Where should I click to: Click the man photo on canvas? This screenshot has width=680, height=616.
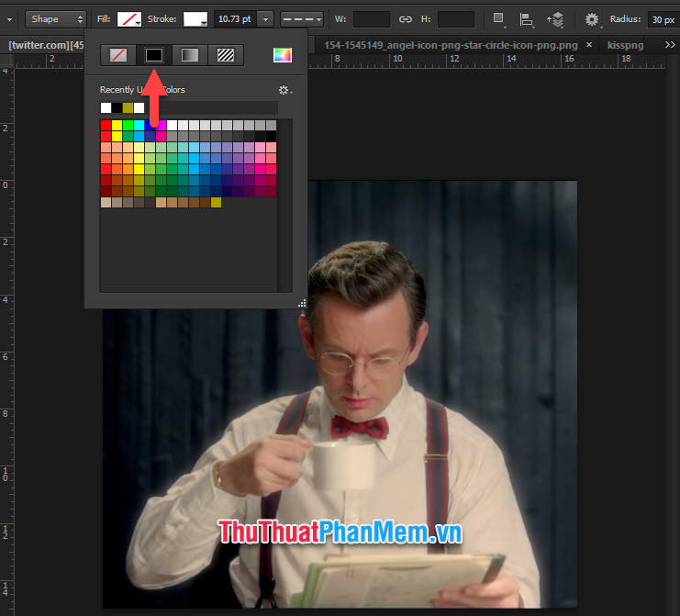pyautogui.click(x=340, y=394)
